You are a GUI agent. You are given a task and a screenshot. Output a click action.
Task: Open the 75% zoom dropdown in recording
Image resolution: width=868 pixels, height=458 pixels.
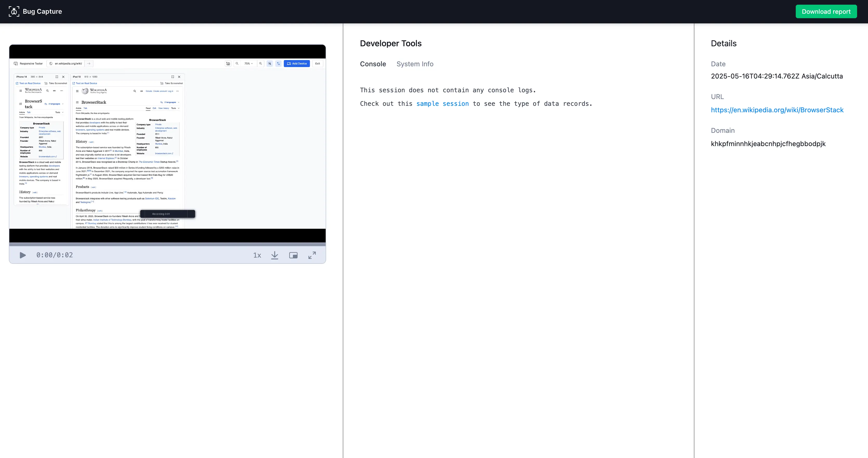[248, 63]
